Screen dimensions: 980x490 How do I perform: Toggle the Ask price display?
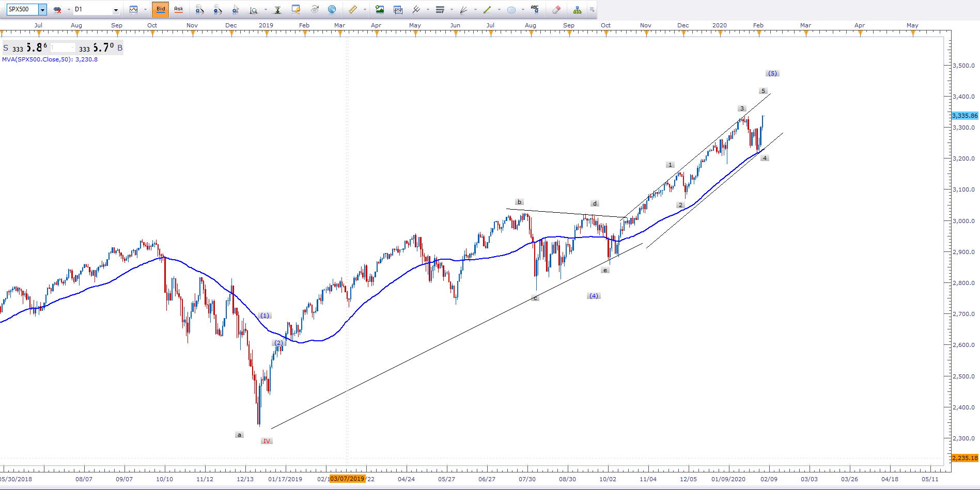point(179,9)
